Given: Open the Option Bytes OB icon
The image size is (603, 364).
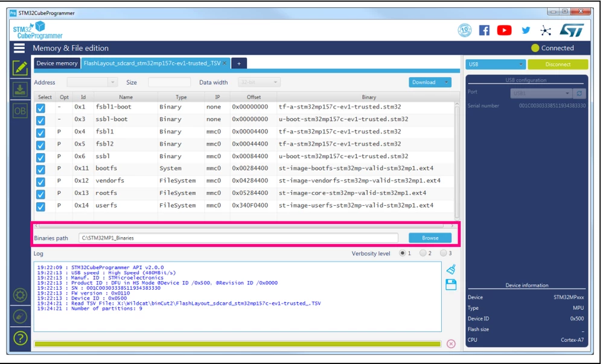Looking at the screenshot, I should point(20,111).
